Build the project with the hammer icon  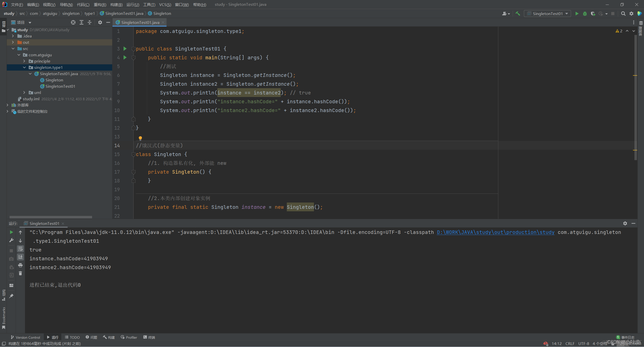(x=518, y=14)
